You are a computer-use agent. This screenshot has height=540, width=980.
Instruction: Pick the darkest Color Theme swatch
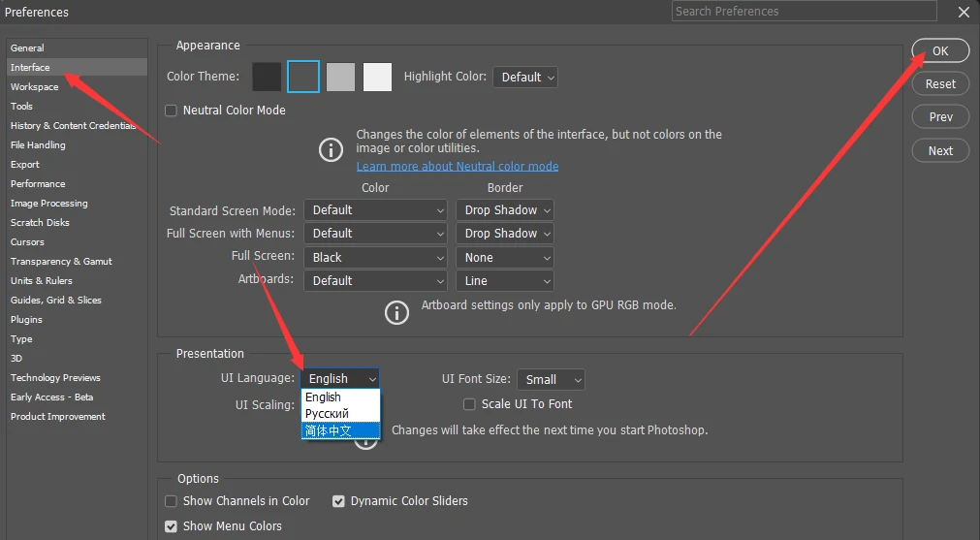267,77
